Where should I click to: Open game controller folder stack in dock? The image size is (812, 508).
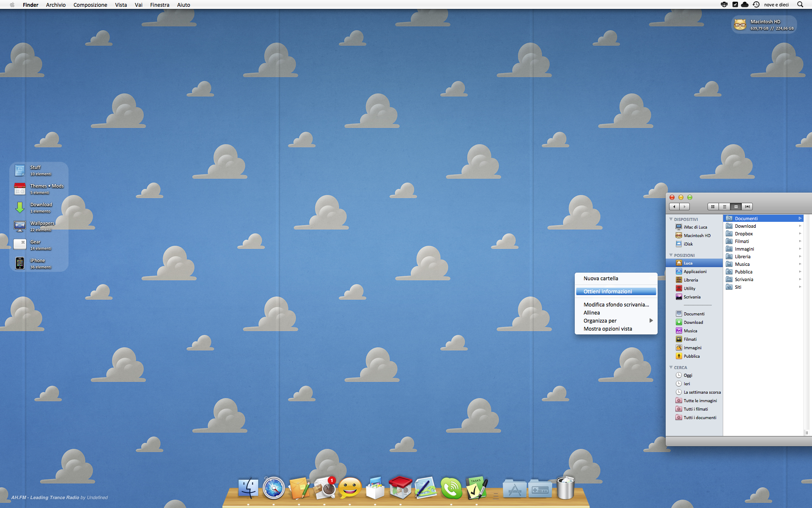click(x=540, y=489)
